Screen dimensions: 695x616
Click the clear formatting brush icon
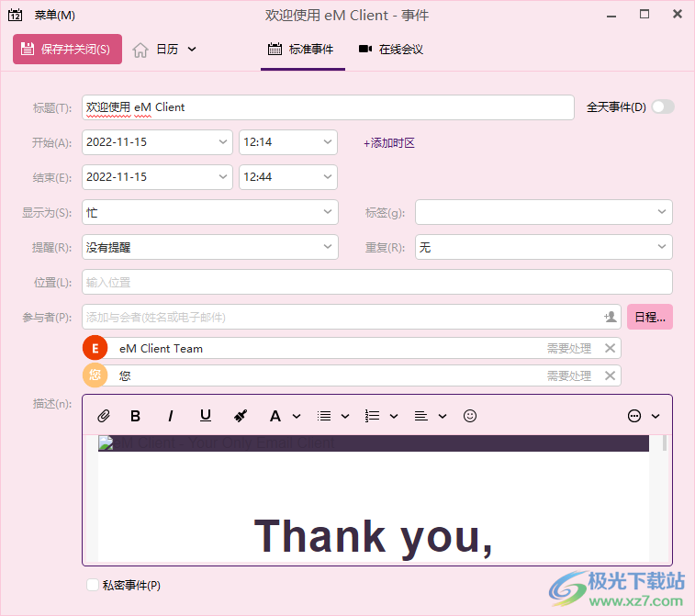(241, 416)
